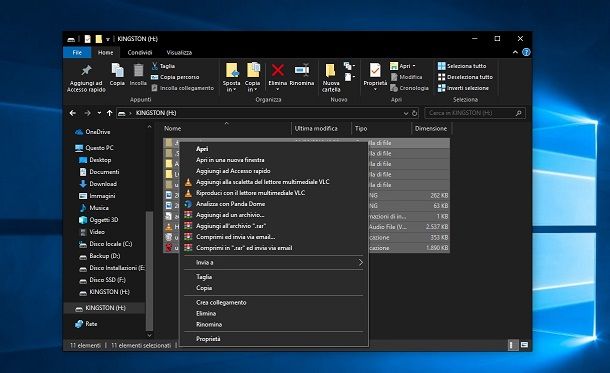This screenshot has height=373, width=610.
Task: Refresh the folder with the refresh icon
Action: point(414,113)
